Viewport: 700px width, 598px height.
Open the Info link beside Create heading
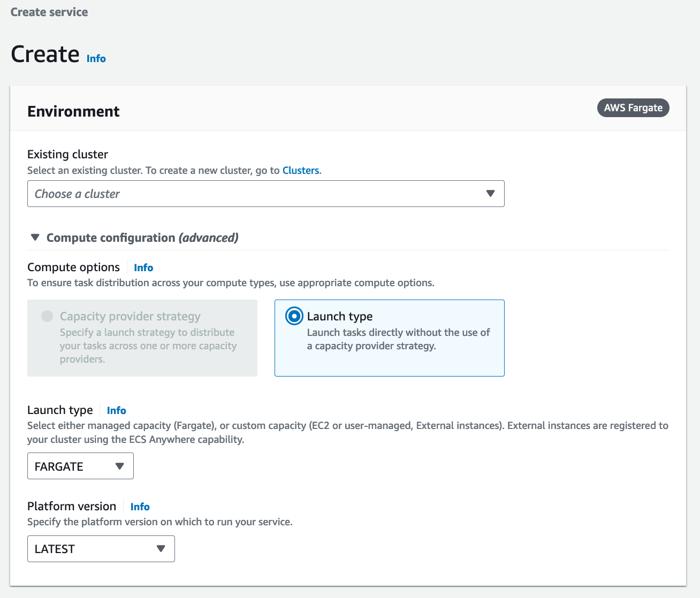tap(96, 58)
